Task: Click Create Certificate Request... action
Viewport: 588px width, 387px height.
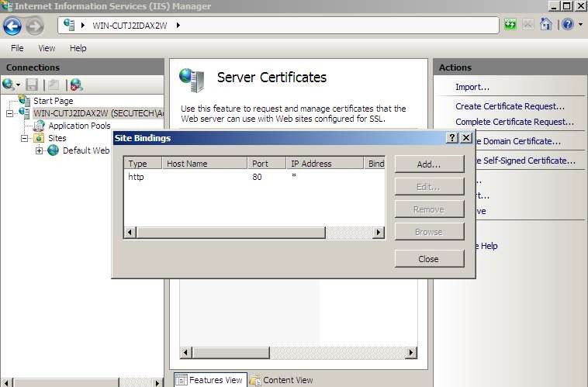Action: [510, 106]
